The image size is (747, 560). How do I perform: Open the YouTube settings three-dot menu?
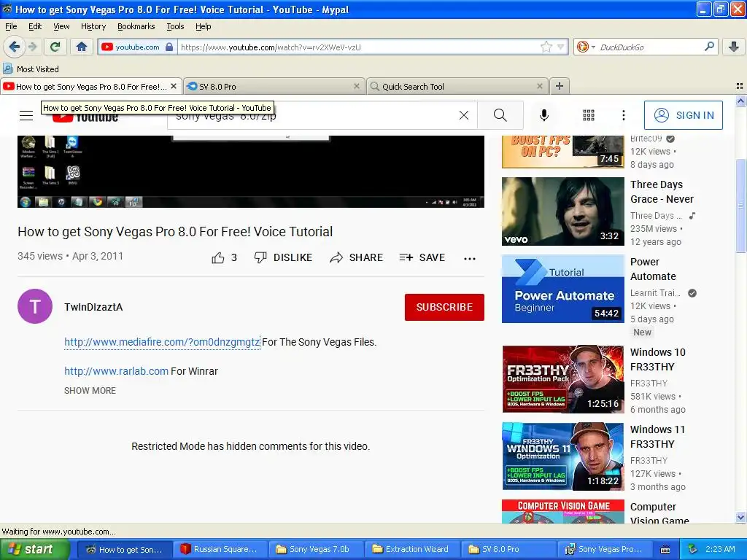tap(623, 115)
